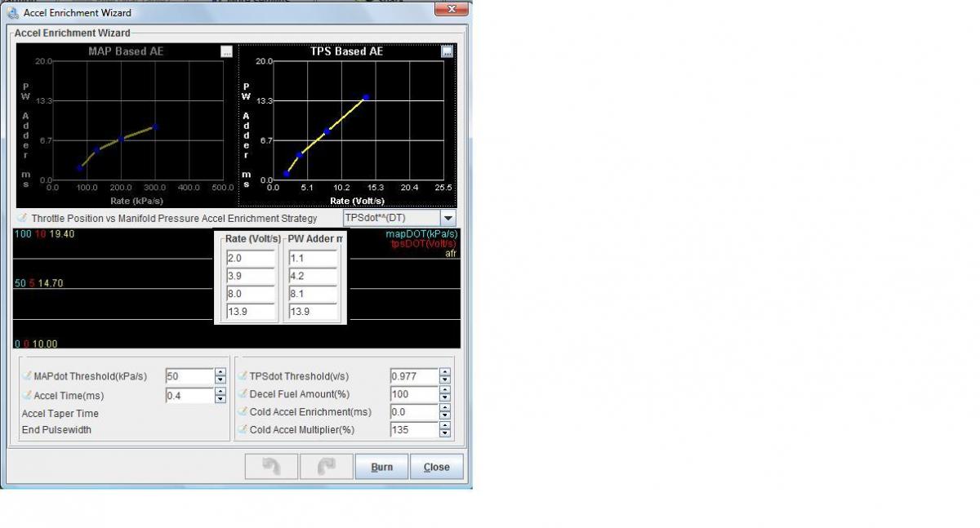Image resolution: width=980 pixels, height=528 pixels.
Task: Focus the Decel Fuel Amount field with value 100
Action: pos(414,394)
